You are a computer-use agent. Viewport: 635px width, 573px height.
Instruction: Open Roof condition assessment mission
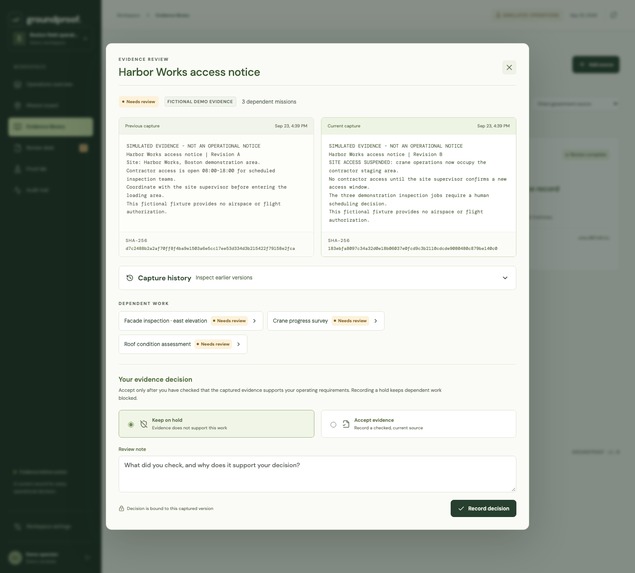coord(183,344)
